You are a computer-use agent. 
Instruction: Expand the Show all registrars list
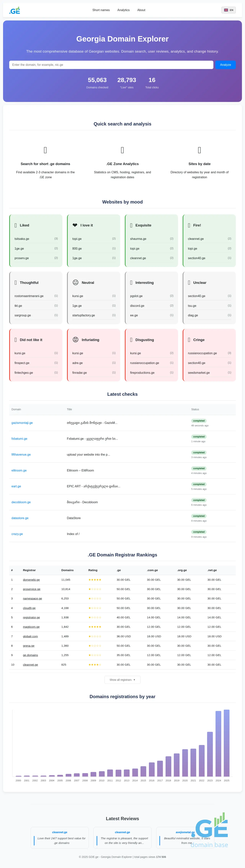(x=122, y=680)
